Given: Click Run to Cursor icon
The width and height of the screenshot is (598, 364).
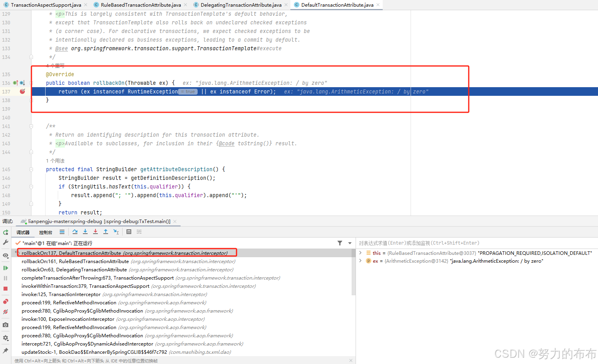Looking at the screenshot, I should click(116, 232).
